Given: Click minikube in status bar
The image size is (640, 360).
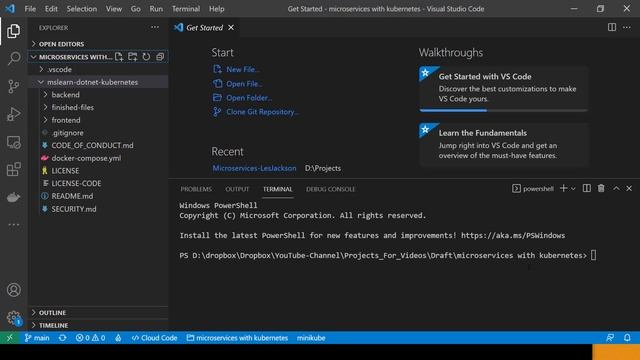Looking at the screenshot, I should coord(311,338).
